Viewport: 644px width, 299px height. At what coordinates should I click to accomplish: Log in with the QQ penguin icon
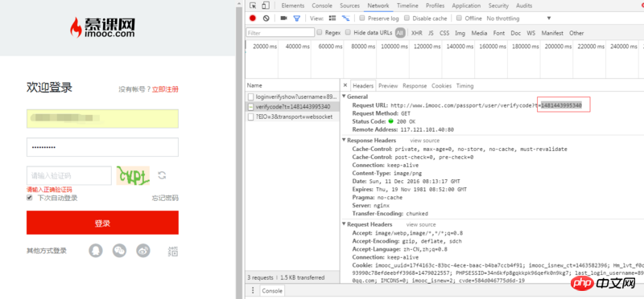[96, 251]
